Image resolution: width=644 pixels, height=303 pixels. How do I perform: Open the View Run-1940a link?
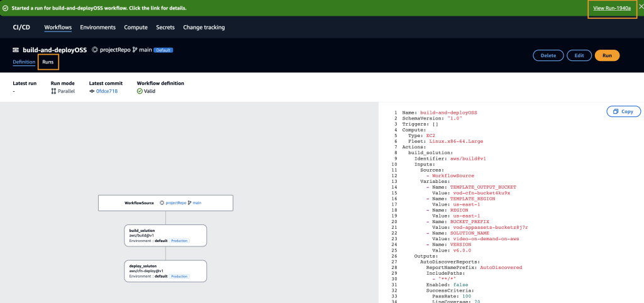tap(611, 8)
